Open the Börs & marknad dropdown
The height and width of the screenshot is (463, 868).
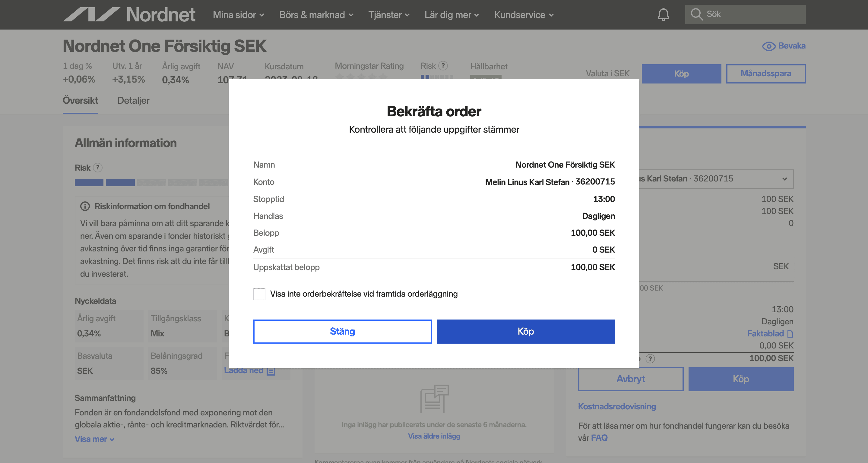(x=316, y=15)
